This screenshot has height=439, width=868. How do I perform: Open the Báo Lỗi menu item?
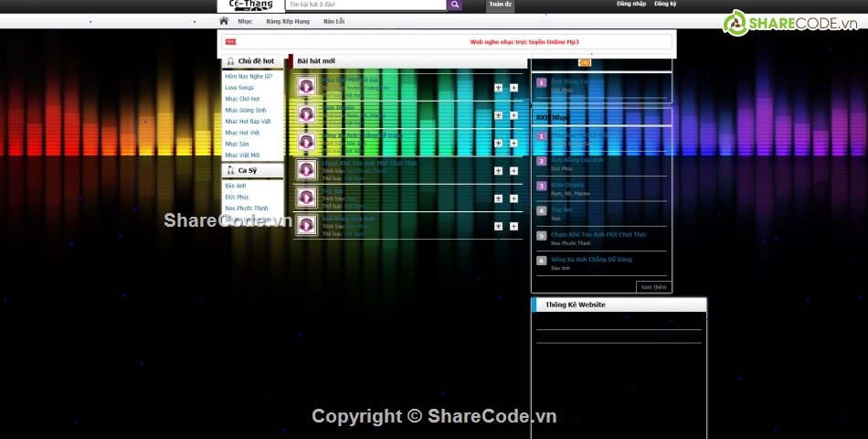334,21
